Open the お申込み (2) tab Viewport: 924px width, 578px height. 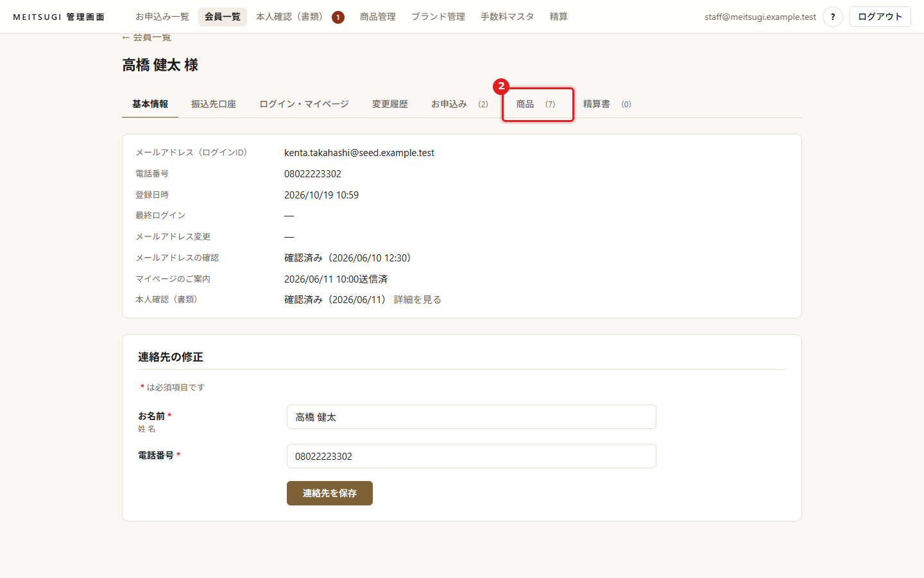(459, 104)
